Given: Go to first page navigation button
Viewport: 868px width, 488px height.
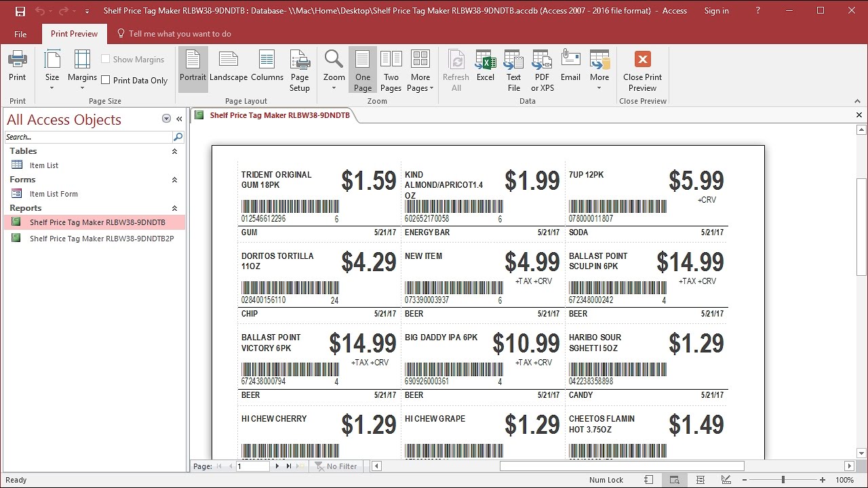Looking at the screenshot, I should coord(218,466).
